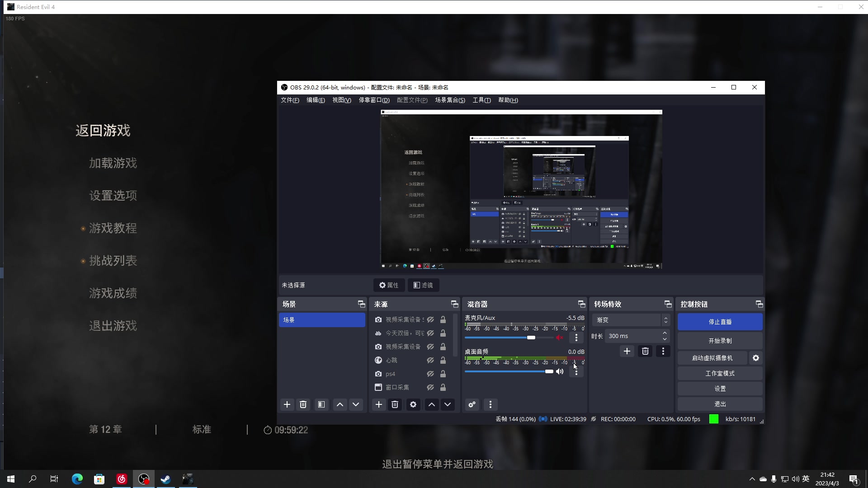This screenshot has width=868, height=488.
Task: Open transition properties three-dot icon
Action: point(663,351)
